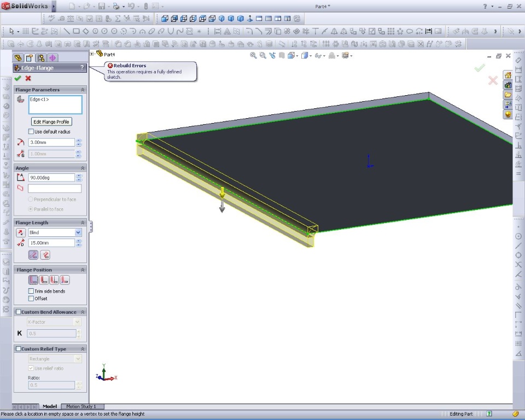525x420 pixels.
Task: Increase bend radius with spinner arrow
Action: [79, 141]
